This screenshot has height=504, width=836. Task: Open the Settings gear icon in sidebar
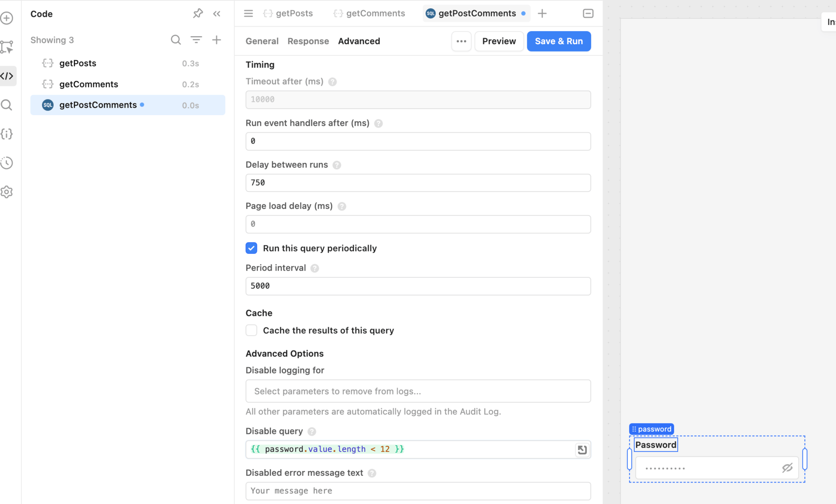coord(7,192)
